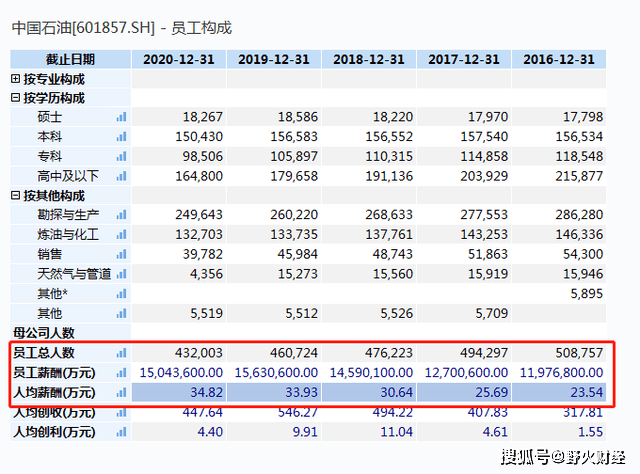Screen dimensions: 640x474
Task: Select cell value 12,700,600.00
Action: click(x=466, y=373)
